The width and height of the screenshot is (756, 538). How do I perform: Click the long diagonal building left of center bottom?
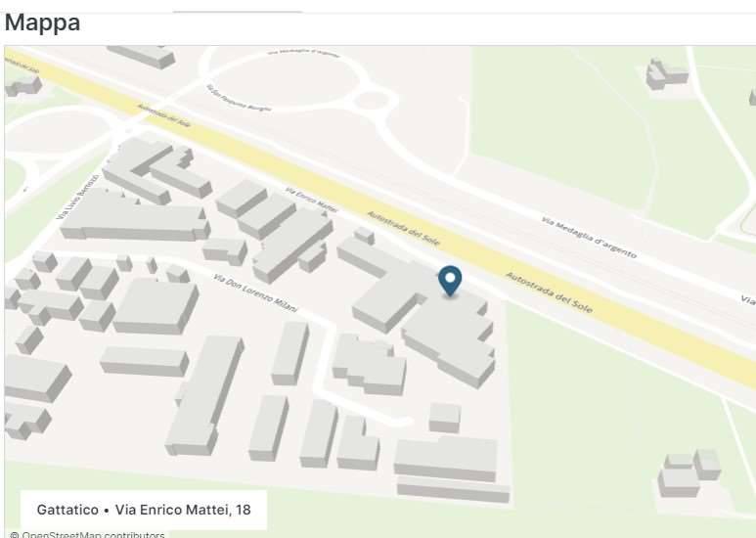tap(205, 395)
